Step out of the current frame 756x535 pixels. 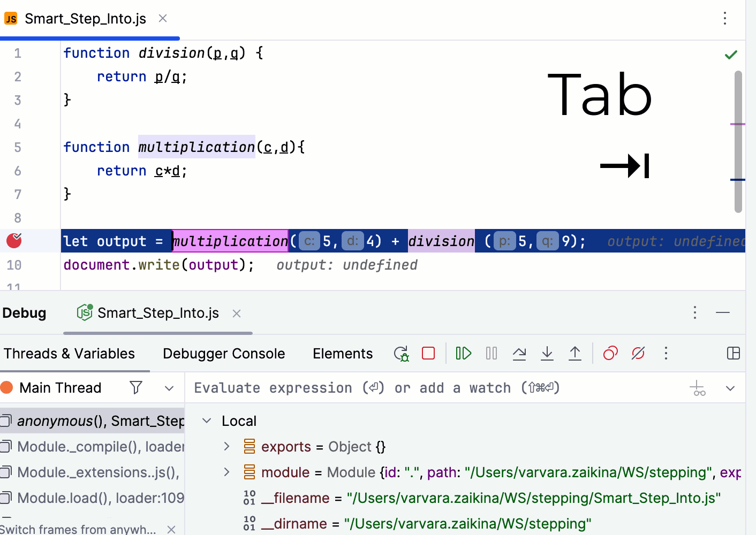pyautogui.click(x=575, y=353)
